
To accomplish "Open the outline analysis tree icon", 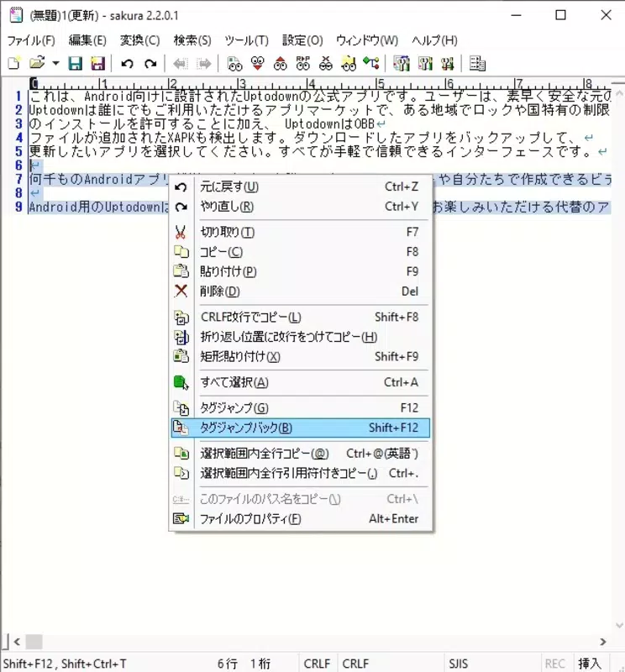I will pos(371,64).
